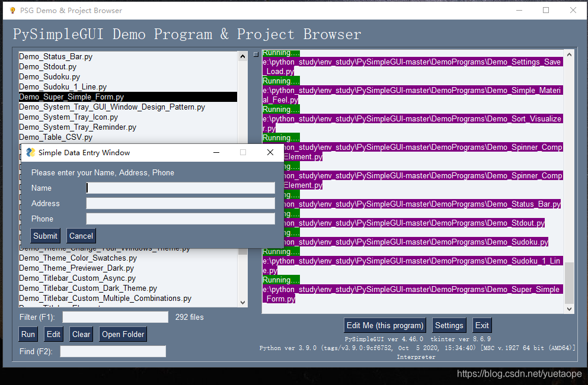
Task: Click 'Filter (F1):' label text
Action: point(37,317)
